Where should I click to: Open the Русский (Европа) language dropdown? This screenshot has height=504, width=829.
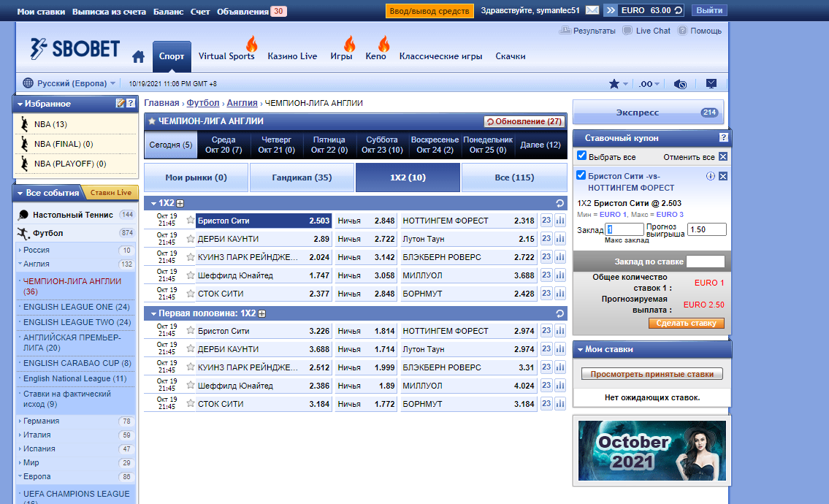[x=69, y=84]
